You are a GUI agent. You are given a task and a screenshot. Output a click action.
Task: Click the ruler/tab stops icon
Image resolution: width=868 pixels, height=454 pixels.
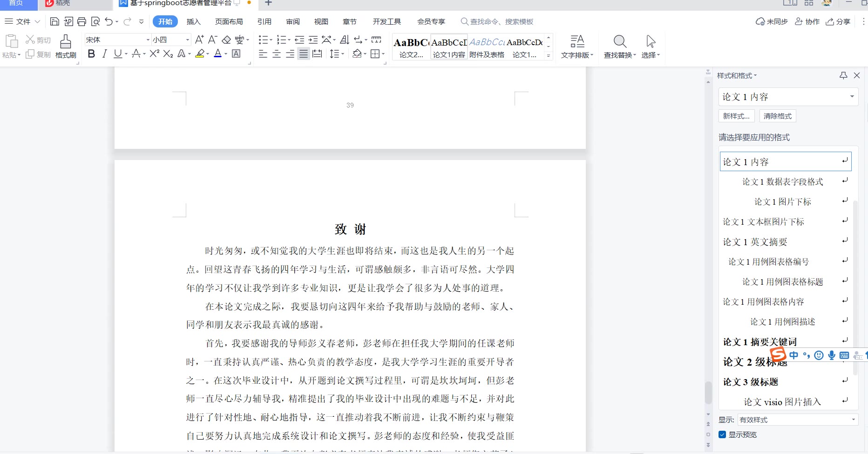(376, 40)
